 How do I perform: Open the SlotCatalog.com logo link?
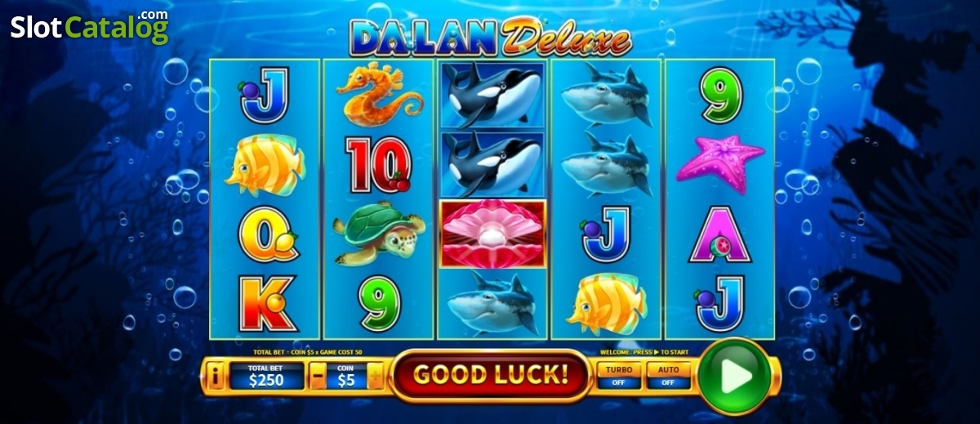(x=89, y=25)
